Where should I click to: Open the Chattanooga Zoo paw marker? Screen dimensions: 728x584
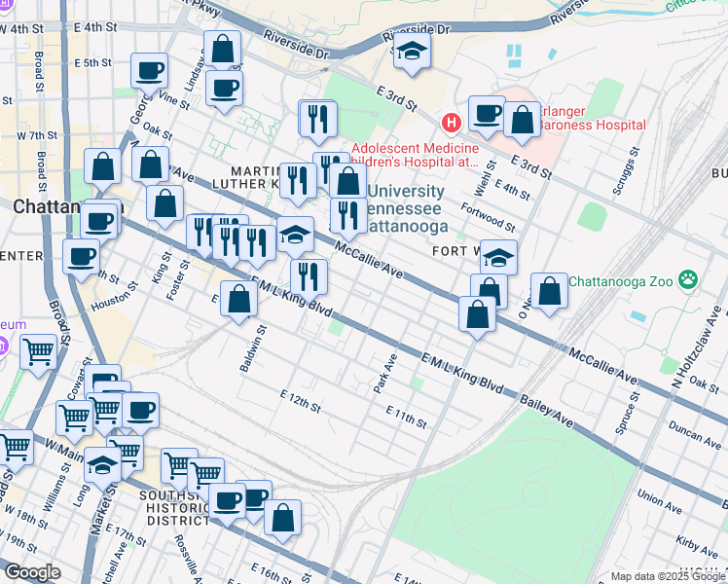click(x=688, y=280)
